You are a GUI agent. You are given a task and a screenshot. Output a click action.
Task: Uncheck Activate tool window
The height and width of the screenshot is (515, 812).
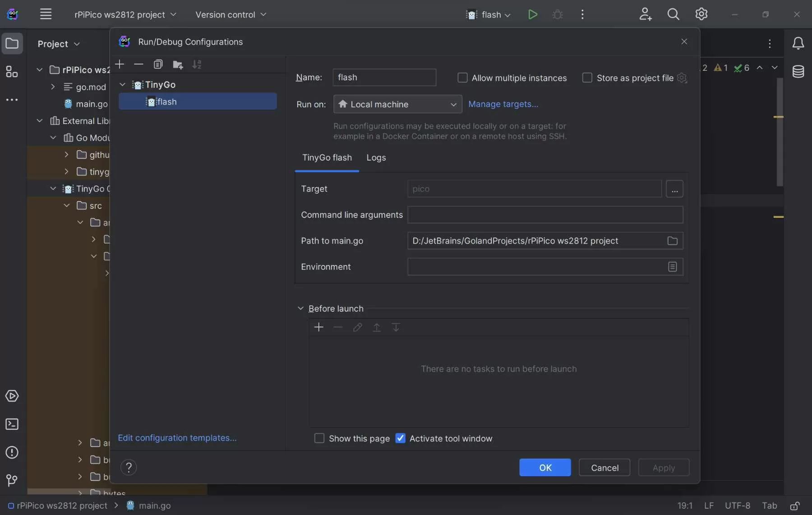click(400, 438)
